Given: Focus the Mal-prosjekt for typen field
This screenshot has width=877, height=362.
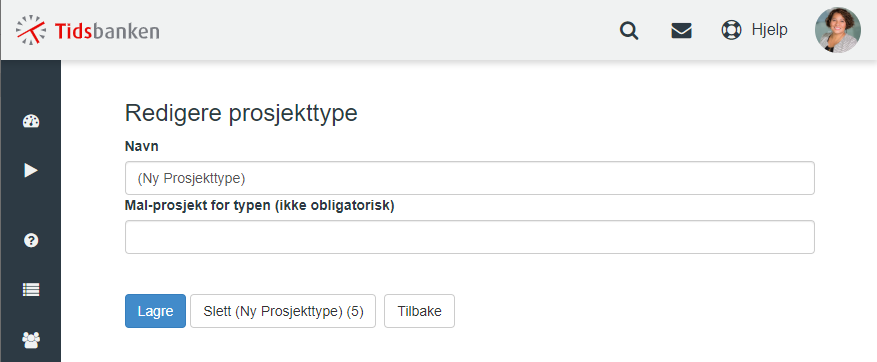Looking at the screenshot, I should click(470, 237).
